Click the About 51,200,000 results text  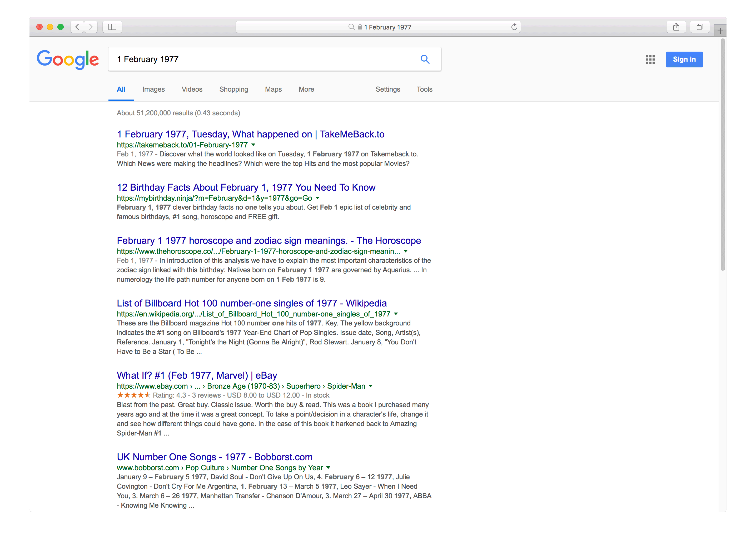[178, 113]
